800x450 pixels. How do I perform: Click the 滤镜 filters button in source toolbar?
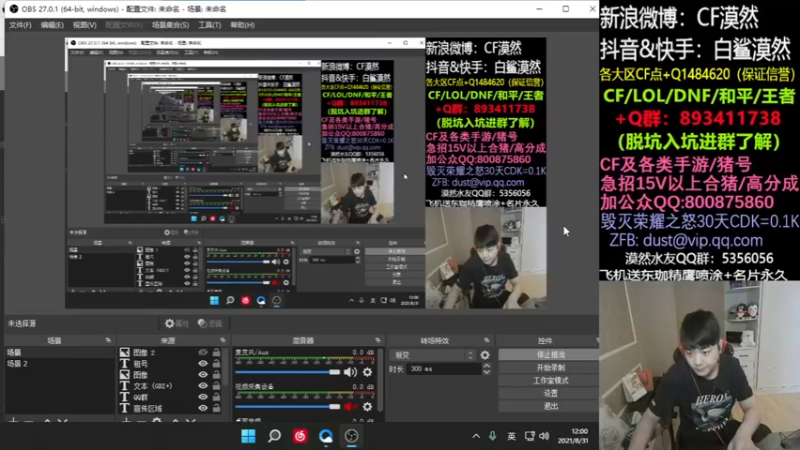coord(210,323)
